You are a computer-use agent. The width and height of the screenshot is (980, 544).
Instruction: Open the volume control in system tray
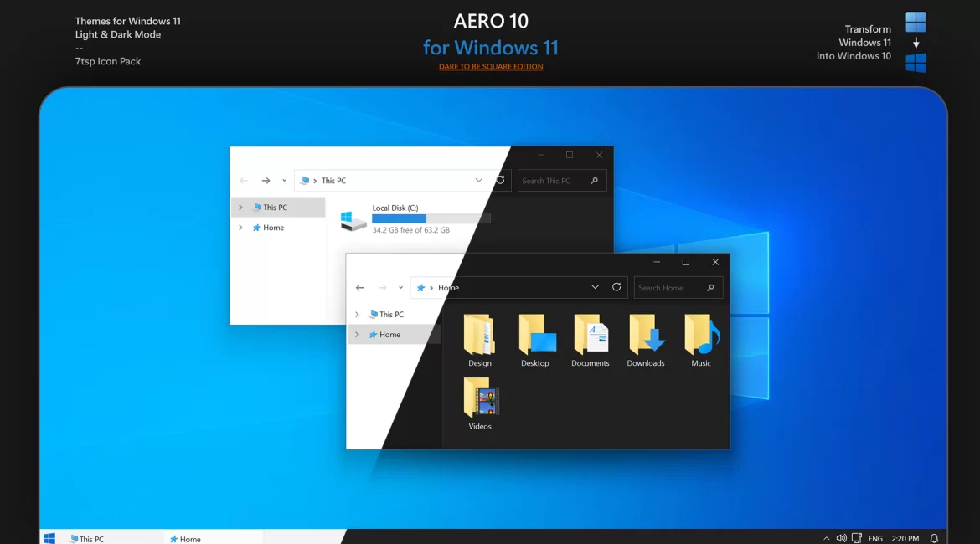pos(841,538)
